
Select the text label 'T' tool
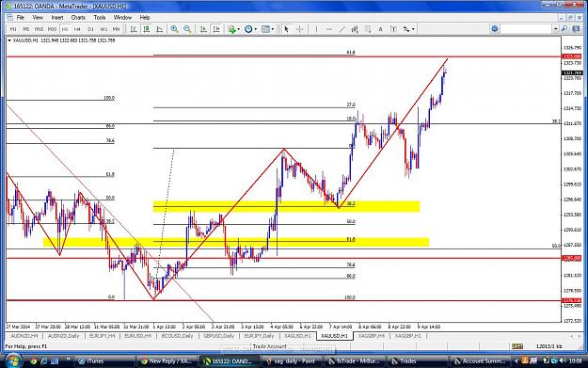[x=393, y=29]
